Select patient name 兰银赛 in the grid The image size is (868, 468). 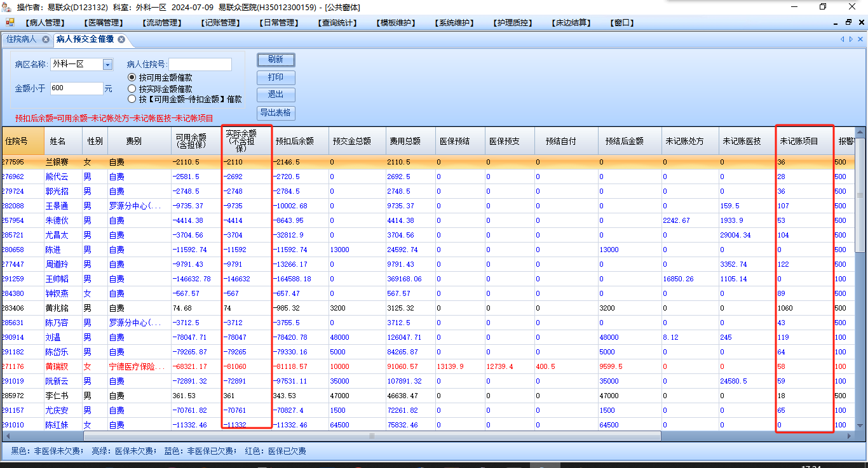coord(57,163)
